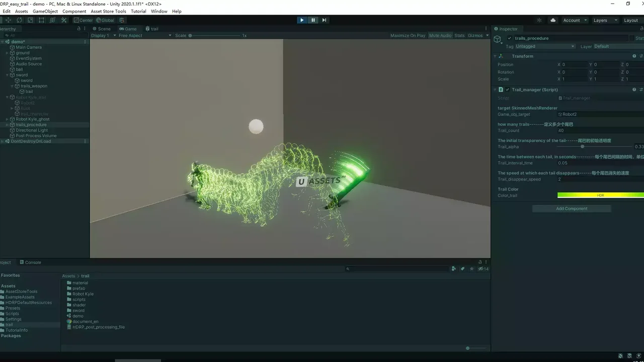Switch to the trail tab
Image resolution: width=644 pixels, height=362 pixels.
click(x=152, y=29)
